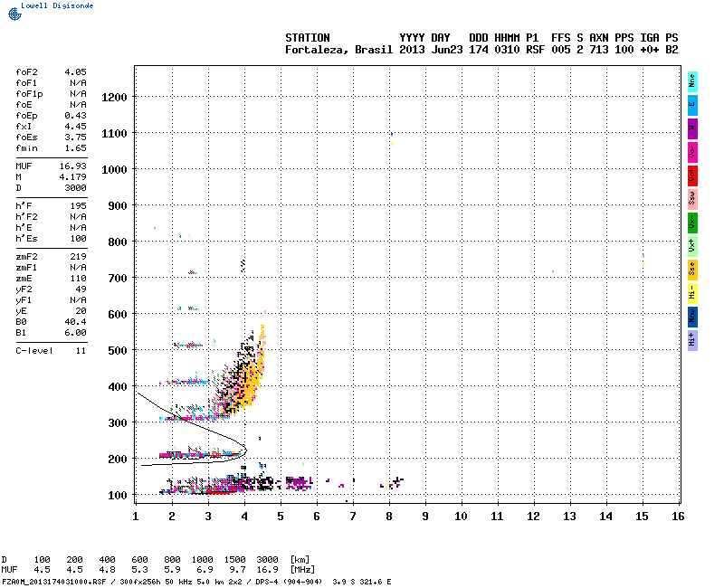Image resolution: width=724 pixels, height=588 pixels.
Task: Click the MUF table value 16.9 for 3000 km
Action: click(x=267, y=570)
